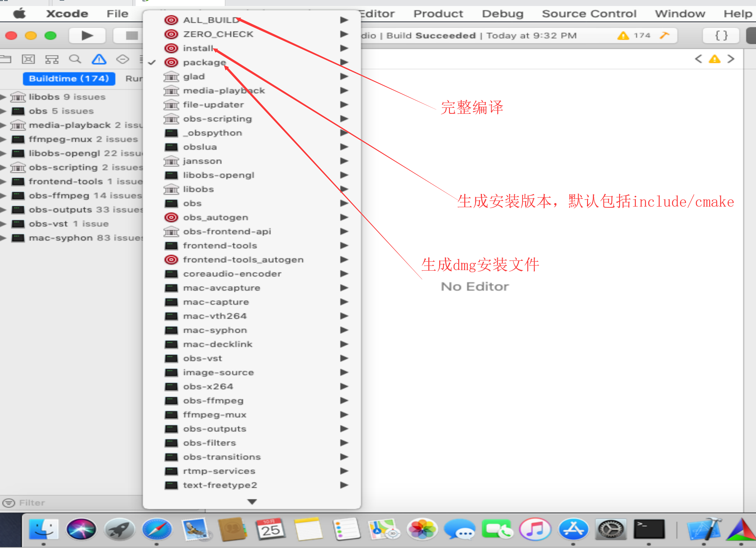Open the Find navigator magnifier icon

(x=75, y=59)
